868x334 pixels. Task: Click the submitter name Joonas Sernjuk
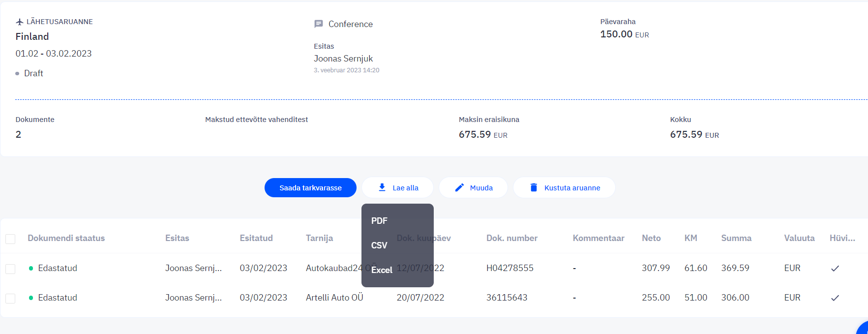coord(343,59)
